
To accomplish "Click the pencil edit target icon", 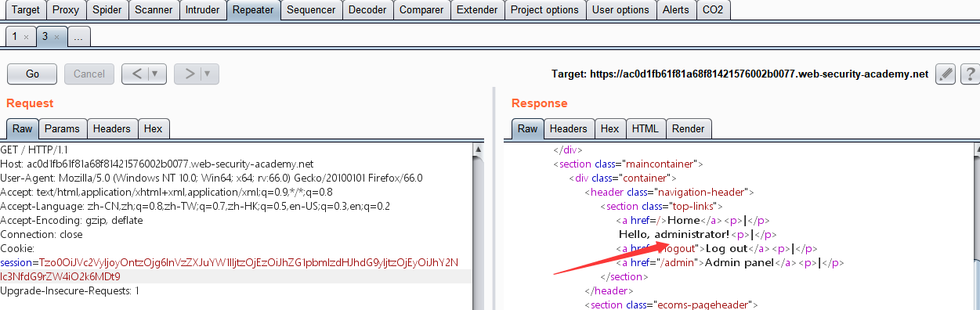I will click(946, 74).
